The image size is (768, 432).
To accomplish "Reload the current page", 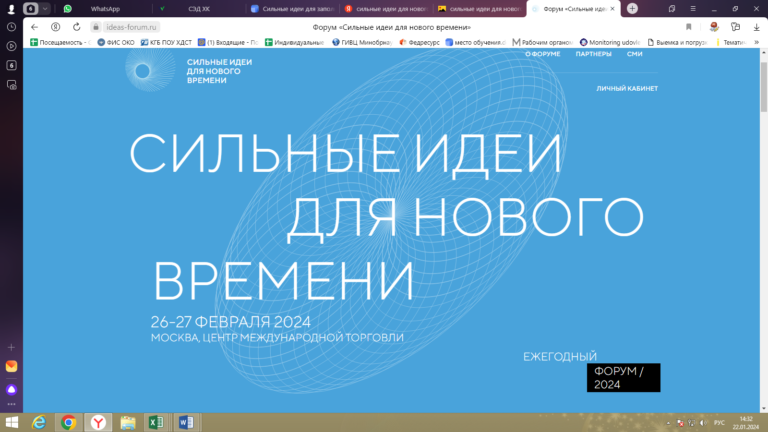I will tap(76, 27).
